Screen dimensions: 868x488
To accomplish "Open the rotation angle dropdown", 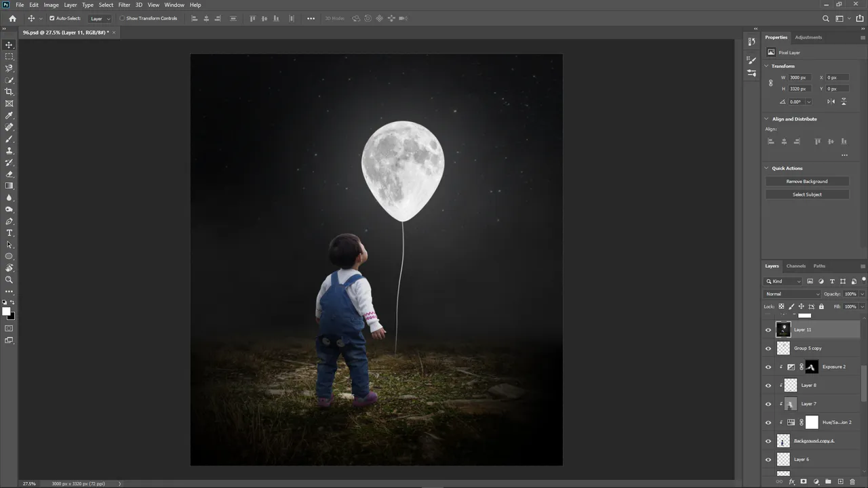I will point(808,102).
